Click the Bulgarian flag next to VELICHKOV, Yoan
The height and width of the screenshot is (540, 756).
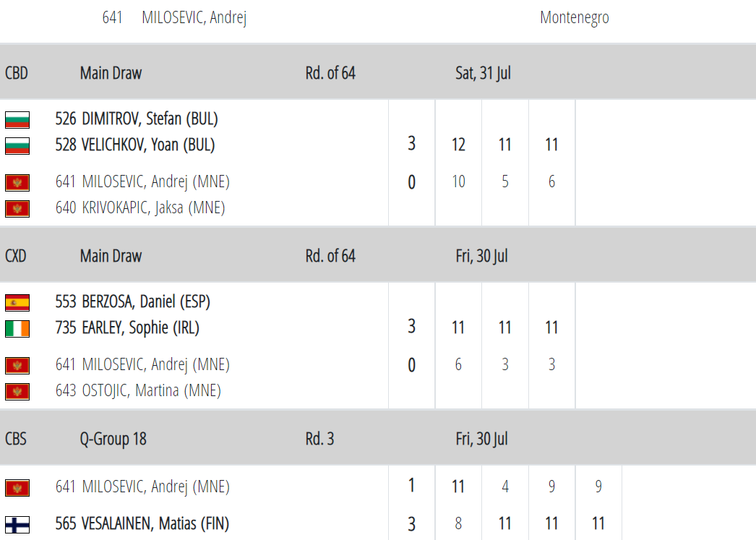coord(17,145)
